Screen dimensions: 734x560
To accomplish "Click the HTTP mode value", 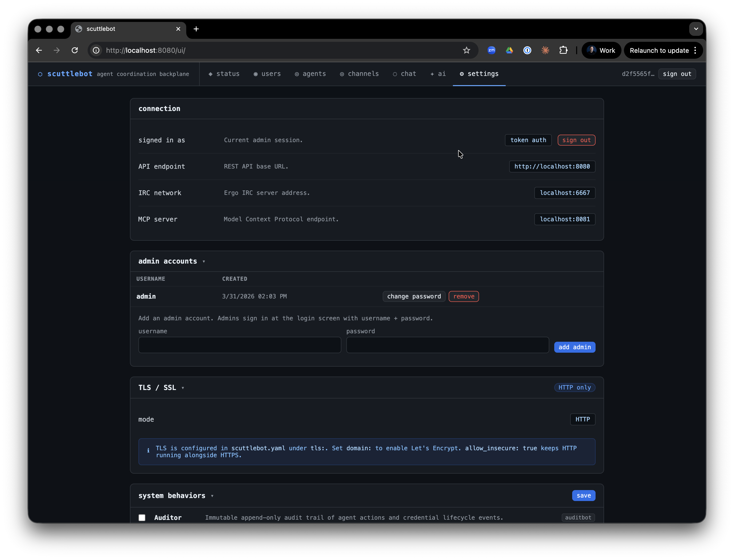I will [582, 419].
